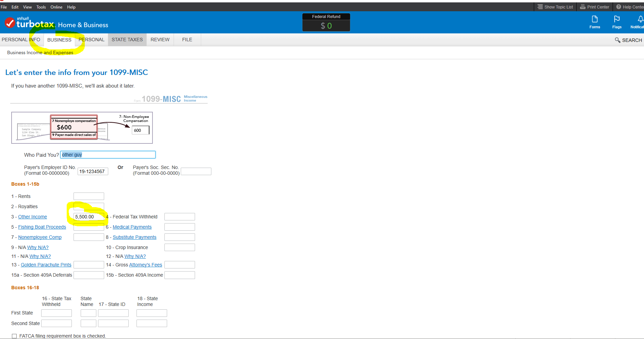
Task: Click the Federal Refund amount display
Action: [326, 26]
